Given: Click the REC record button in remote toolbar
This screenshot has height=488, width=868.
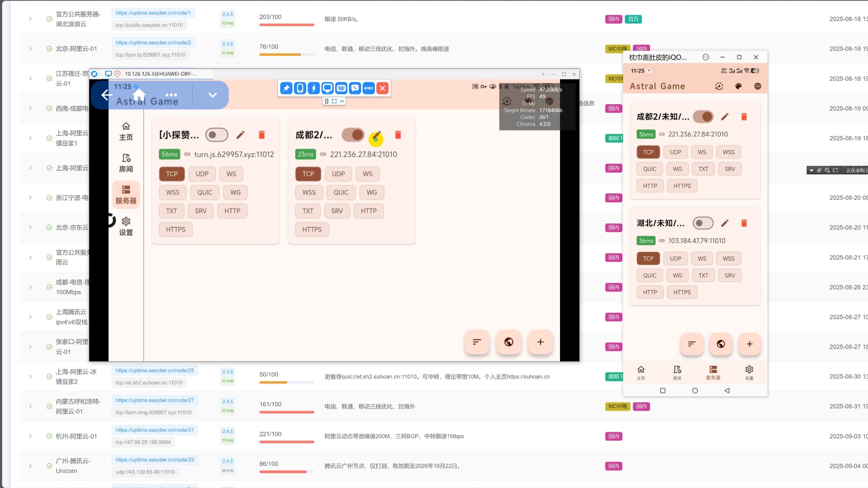Looking at the screenshot, I should (x=368, y=88).
